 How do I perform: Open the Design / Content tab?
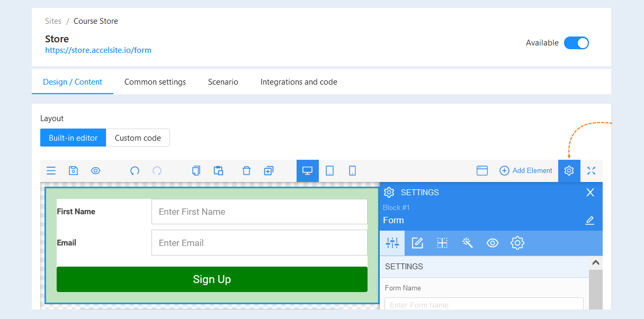pos(73,82)
